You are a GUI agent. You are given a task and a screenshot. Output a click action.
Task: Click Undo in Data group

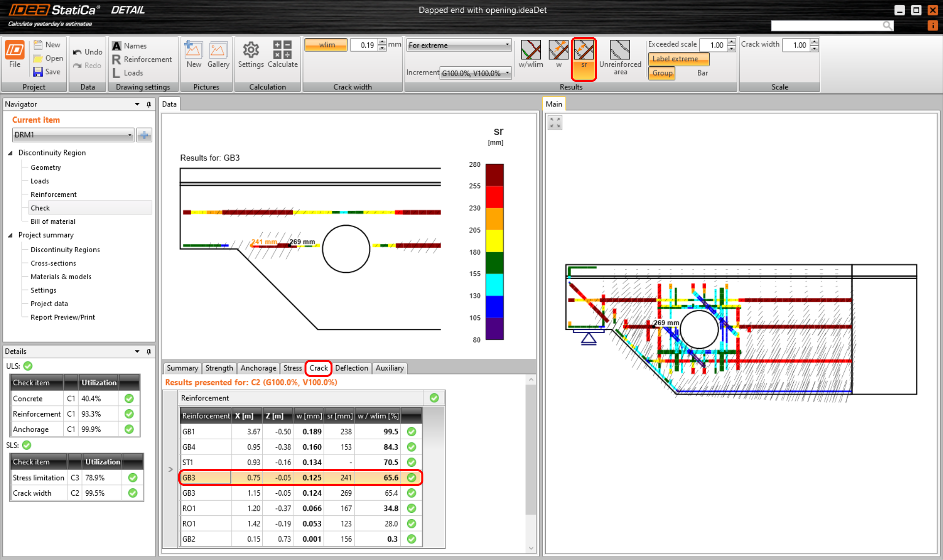click(x=87, y=52)
